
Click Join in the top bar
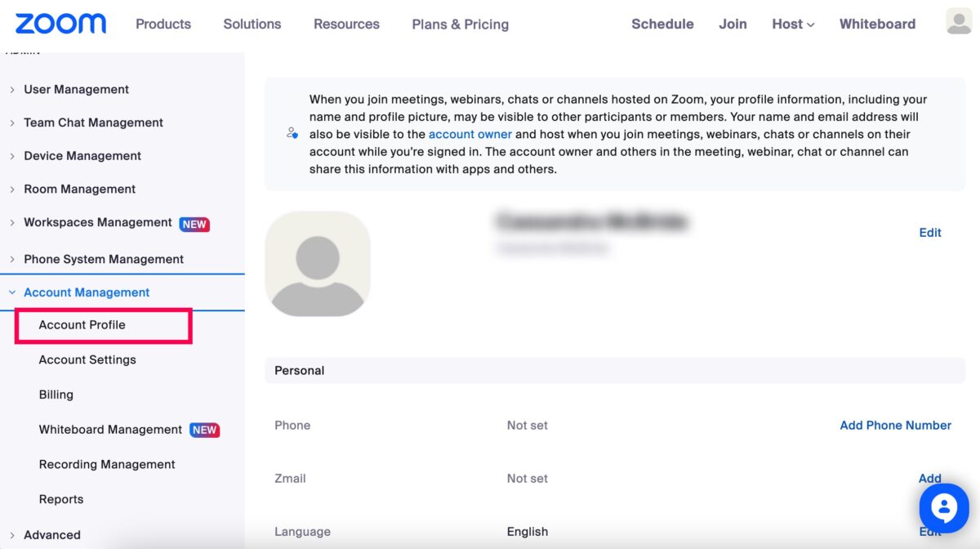[x=733, y=24]
